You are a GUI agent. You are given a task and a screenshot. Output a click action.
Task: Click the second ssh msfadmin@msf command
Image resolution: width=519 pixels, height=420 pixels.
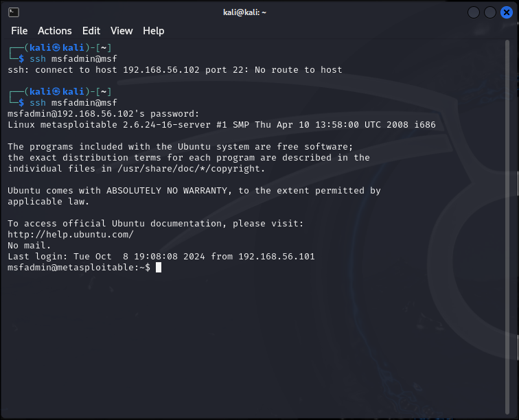point(73,103)
